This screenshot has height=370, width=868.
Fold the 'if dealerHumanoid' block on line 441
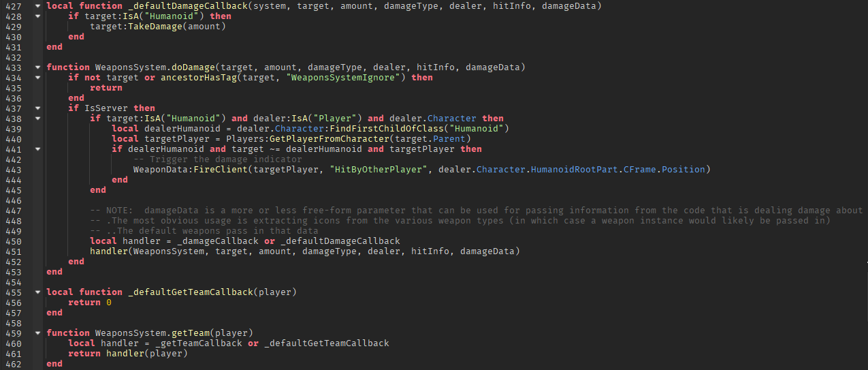(x=37, y=149)
